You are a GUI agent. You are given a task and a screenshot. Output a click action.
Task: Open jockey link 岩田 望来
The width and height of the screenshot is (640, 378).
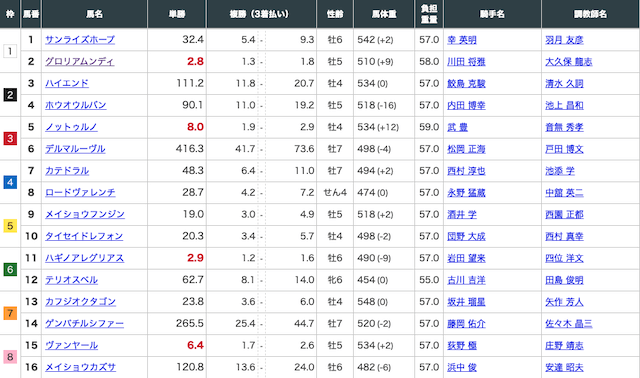466,258
